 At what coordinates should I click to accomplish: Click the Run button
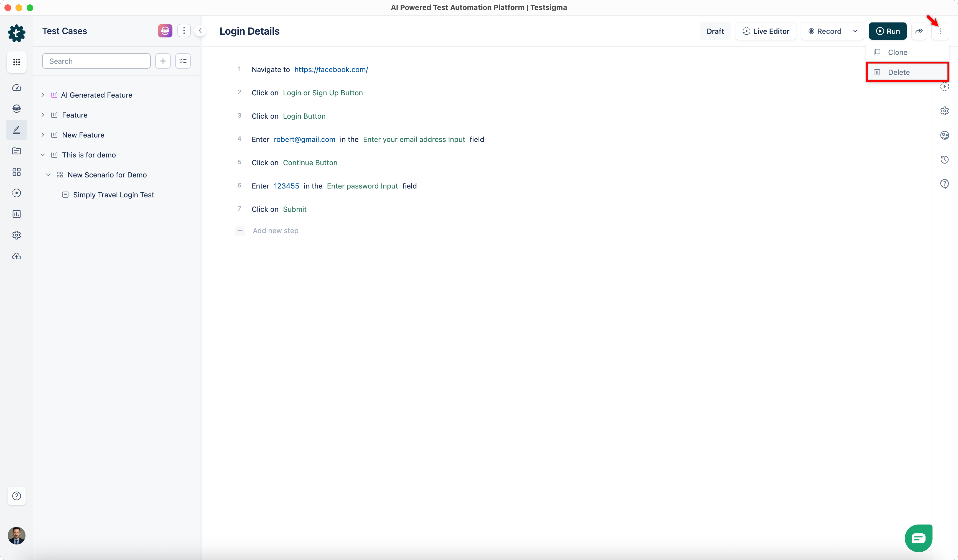887,31
